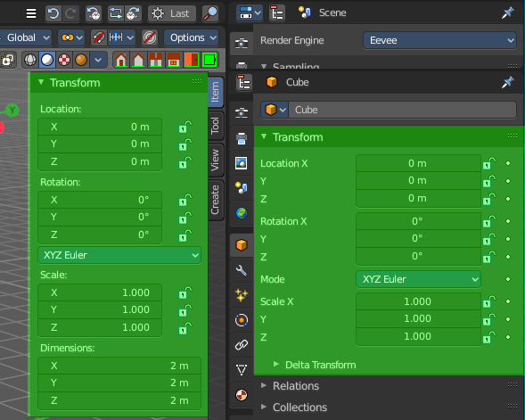Toggle snapping magnet icon
Viewport: 525px width, 420px height.
[x=99, y=37]
